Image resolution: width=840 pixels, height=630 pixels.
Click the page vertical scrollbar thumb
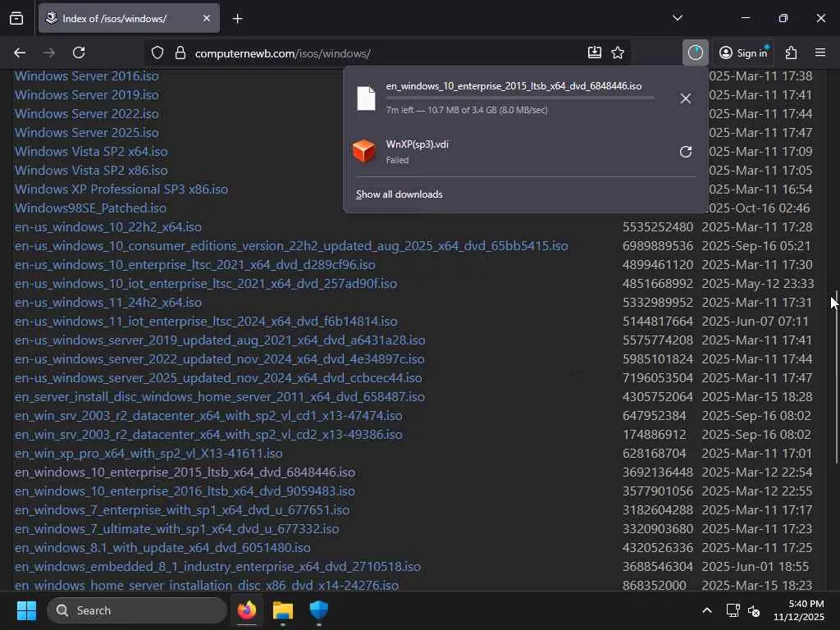[x=837, y=377]
